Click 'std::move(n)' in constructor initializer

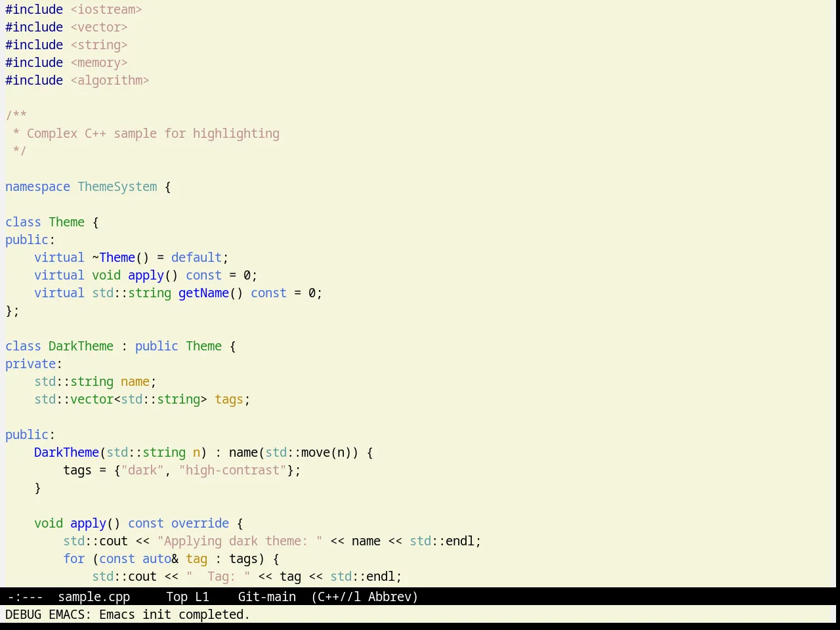tap(308, 452)
